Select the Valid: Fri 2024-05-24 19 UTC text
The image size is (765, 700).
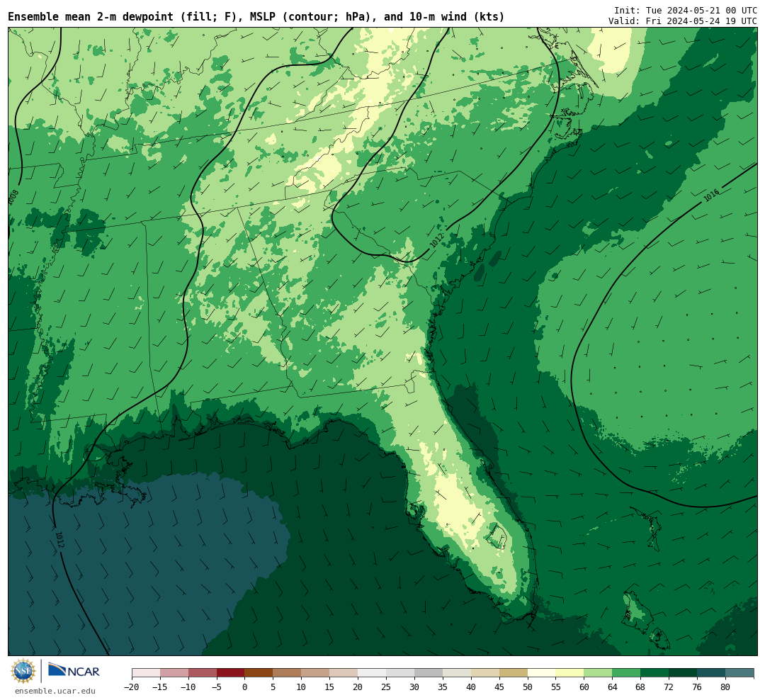683,21
